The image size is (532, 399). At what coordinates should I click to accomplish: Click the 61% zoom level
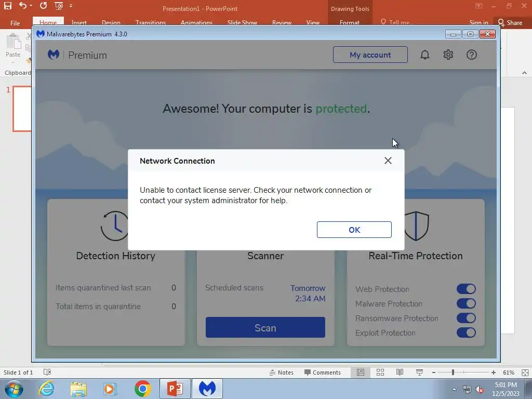(x=509, y=373)
